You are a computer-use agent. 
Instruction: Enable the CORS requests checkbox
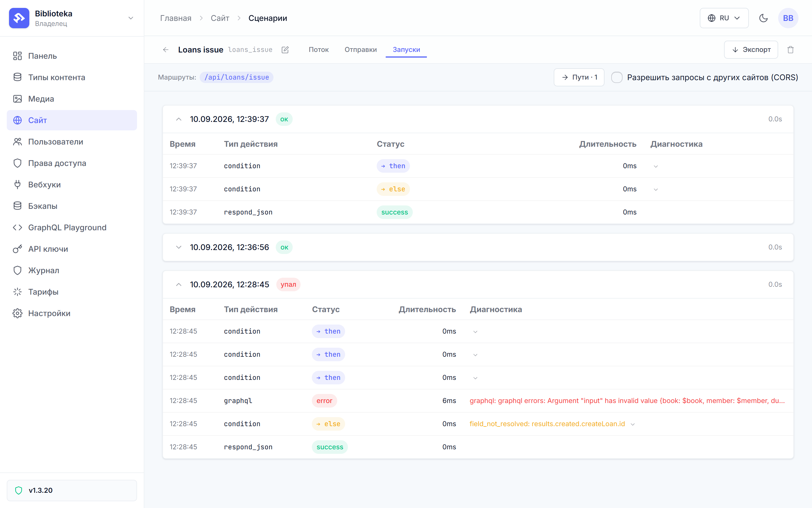click(x=617, y=77)
